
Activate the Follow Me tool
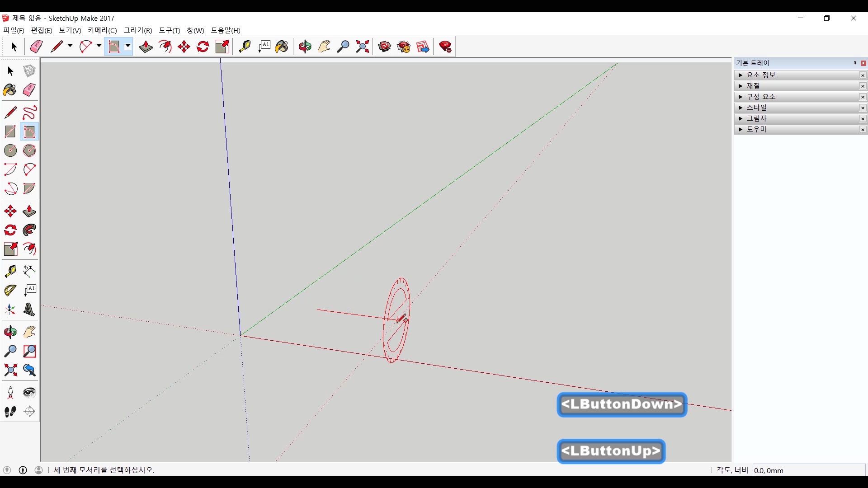[29, 230]
